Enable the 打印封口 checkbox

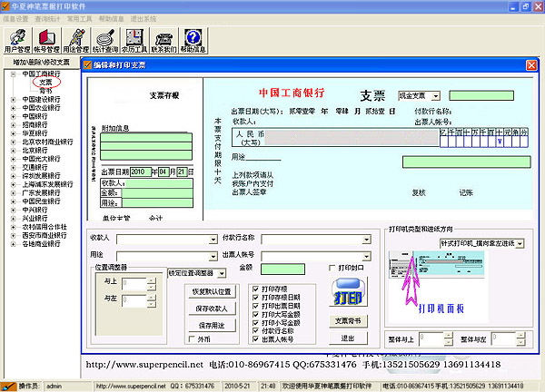pos(332,268)
